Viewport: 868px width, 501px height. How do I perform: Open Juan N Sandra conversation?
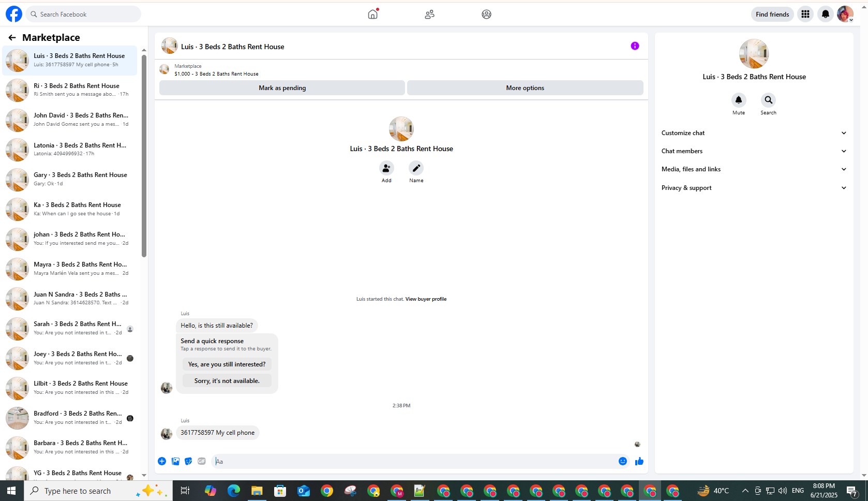tap(70, 299)
